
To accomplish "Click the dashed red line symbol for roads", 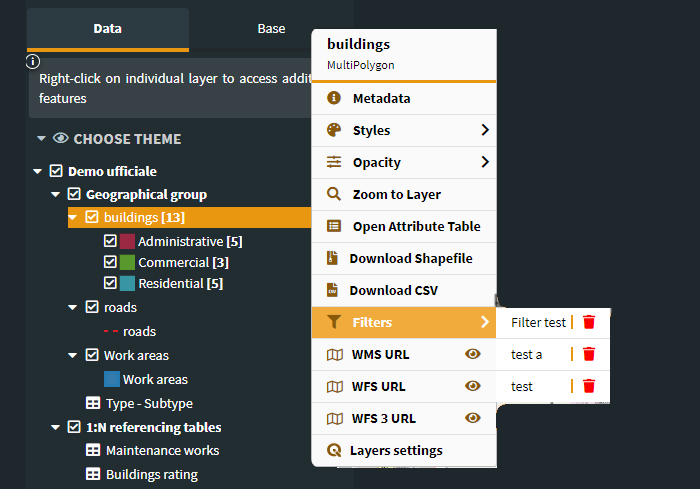I will 111,331.
